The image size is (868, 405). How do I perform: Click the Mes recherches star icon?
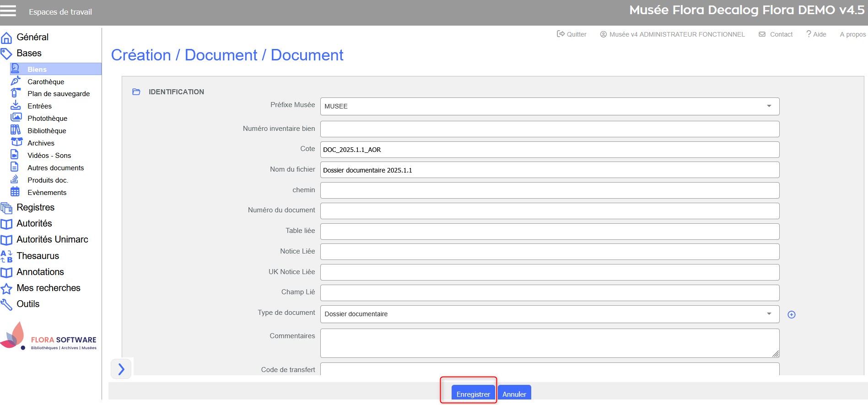click(x=6, y=288)
